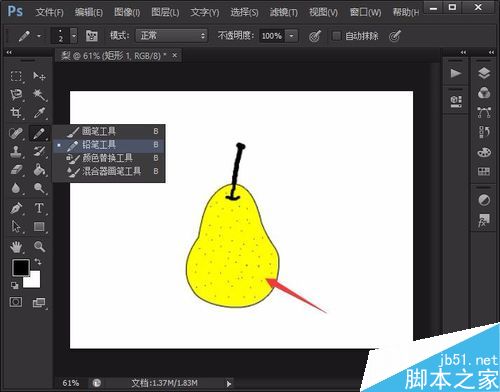Select the Pen tool
Viewport: 500px width, 392px height.
pos(16,208)
